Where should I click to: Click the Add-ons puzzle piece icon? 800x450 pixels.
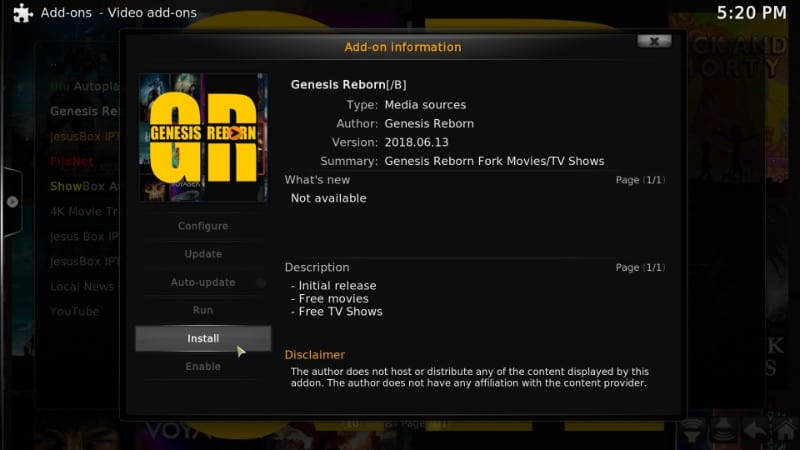pyautogui.click(x=23, y=13)
